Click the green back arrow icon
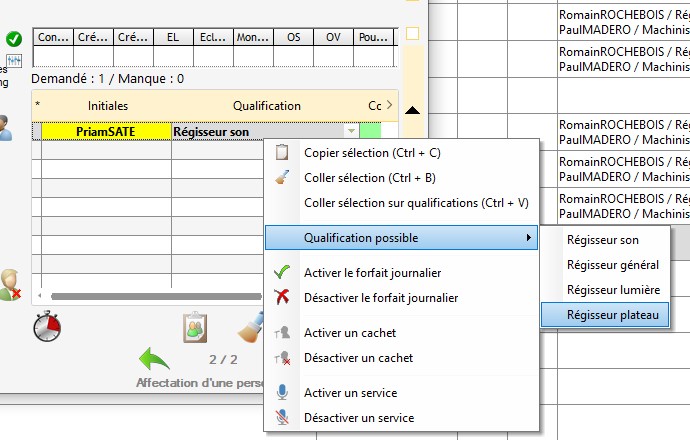The height and width of the screenshot is (440, 690). [155, 359]
